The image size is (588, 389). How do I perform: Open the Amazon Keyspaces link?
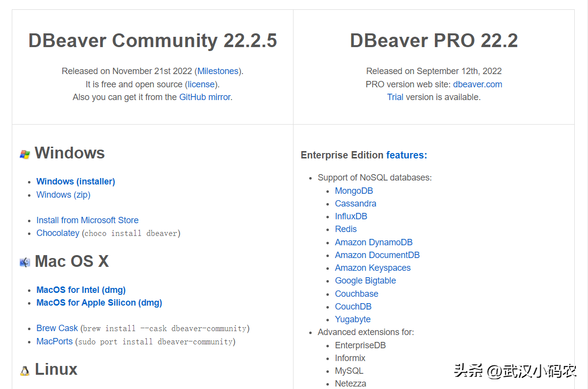(x=373, y=268)
